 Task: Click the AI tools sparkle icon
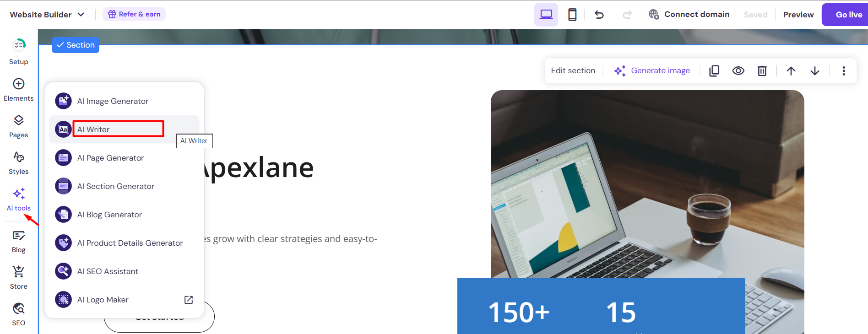(19, 194)
